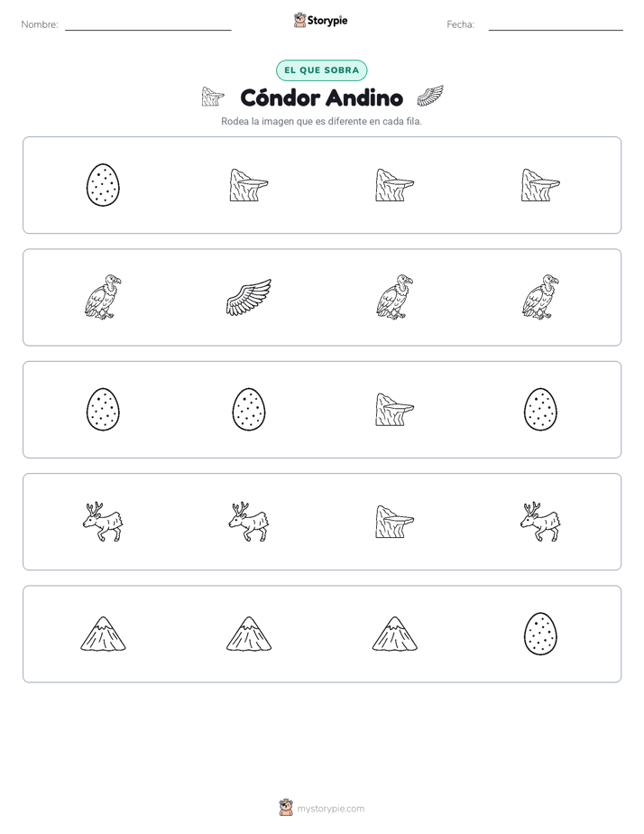Click the EL QUE SOBRA badge

point(321,70)
